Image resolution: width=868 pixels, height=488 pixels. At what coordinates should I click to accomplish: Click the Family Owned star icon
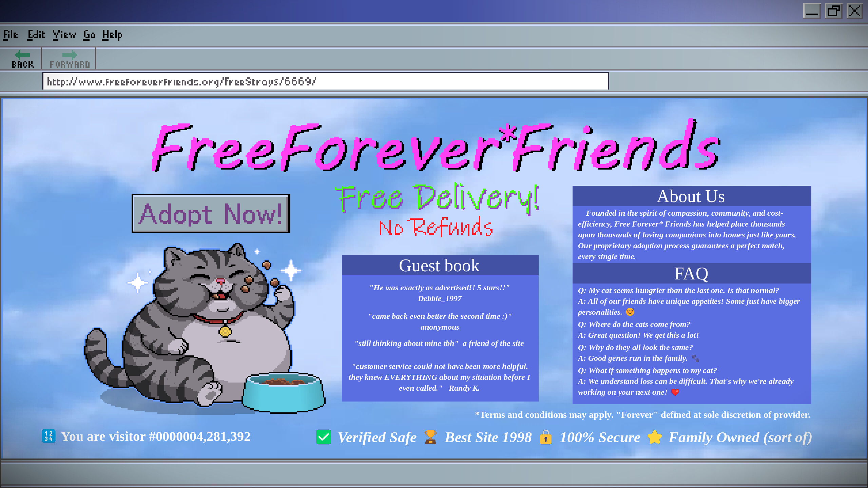click(654, 437)
